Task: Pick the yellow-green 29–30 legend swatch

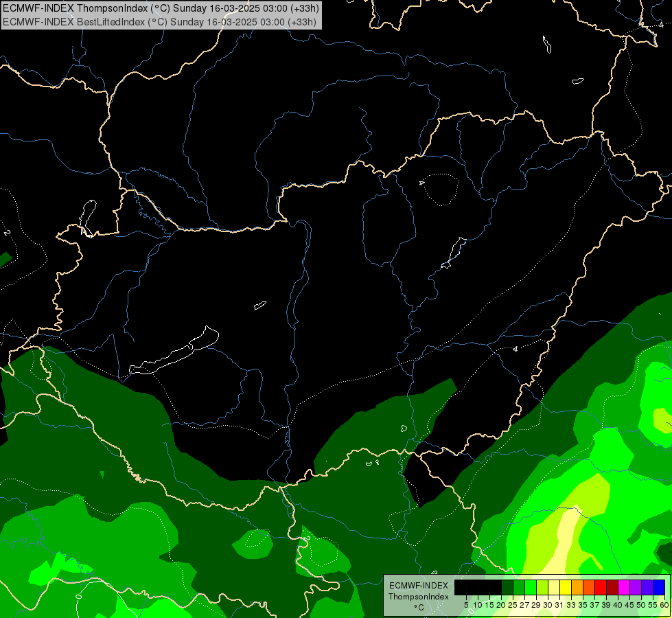Action: [542, 587]
